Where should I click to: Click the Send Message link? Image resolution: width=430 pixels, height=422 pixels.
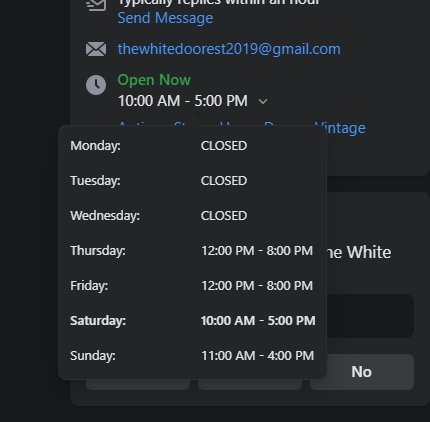165,18
